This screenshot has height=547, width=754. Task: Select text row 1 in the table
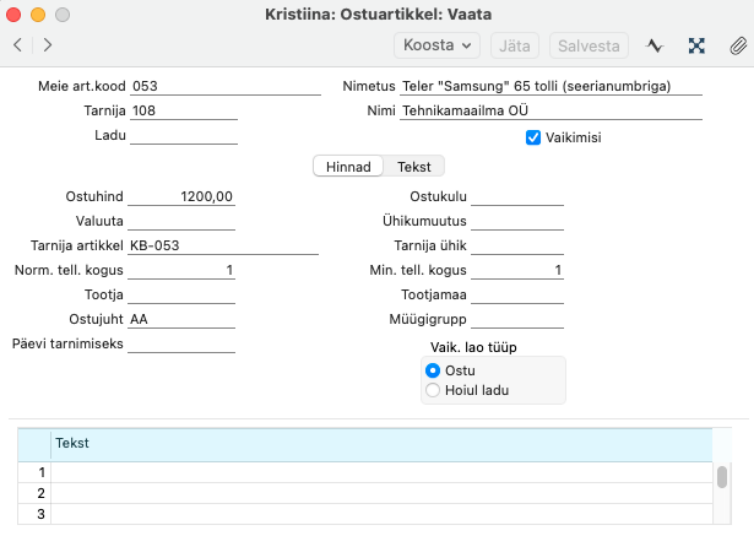pyautogui.click(x=365, y=472)
